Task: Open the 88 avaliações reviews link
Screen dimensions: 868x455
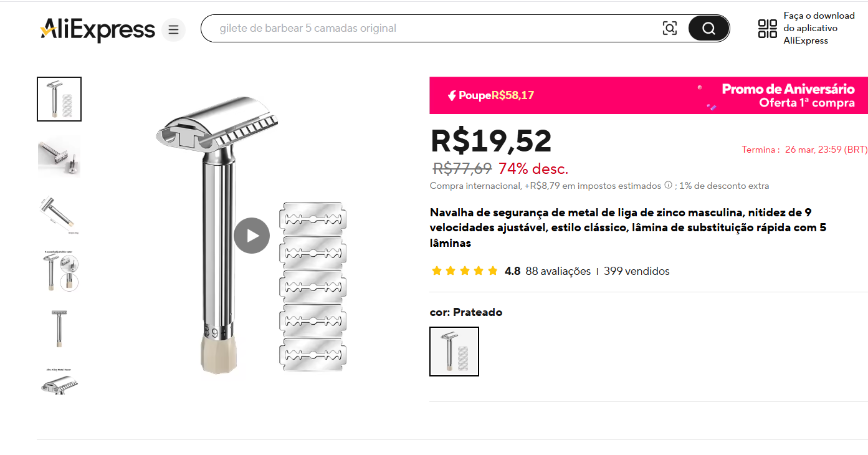Action: point(558,271)
